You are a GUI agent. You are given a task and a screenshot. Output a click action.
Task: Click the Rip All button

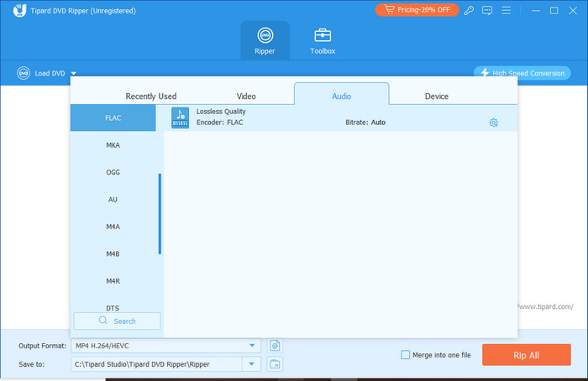coord(527,355)
